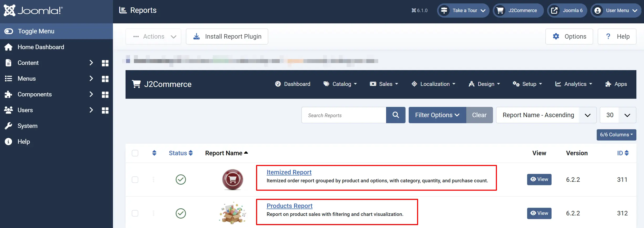Click the search magnifier button

pos(396,115)
